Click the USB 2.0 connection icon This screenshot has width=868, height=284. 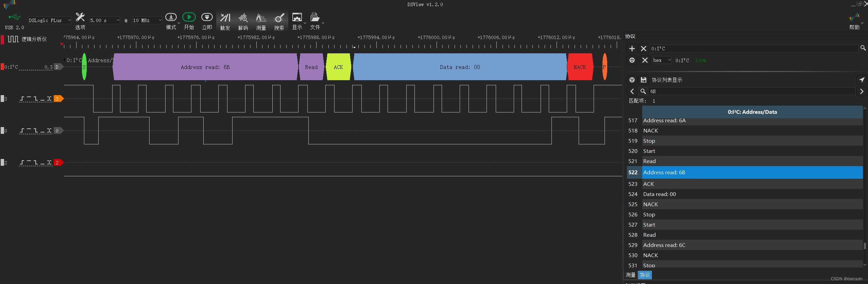(14, 17)
